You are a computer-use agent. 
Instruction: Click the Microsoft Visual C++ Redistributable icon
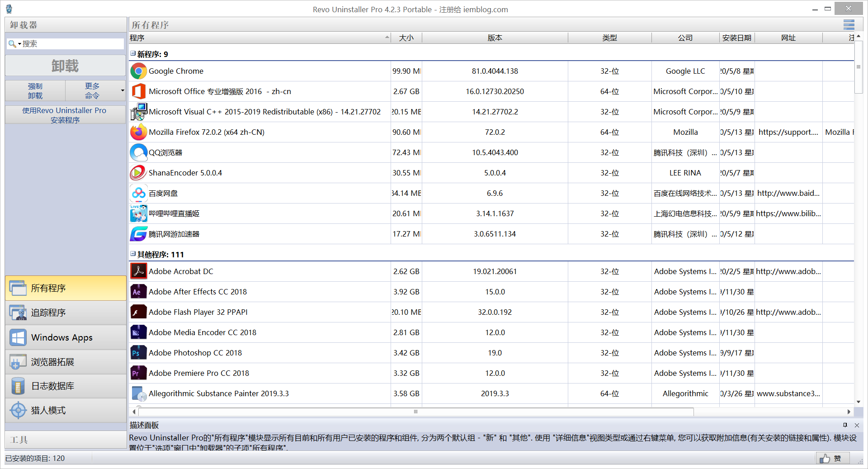[x=139, y=112]
